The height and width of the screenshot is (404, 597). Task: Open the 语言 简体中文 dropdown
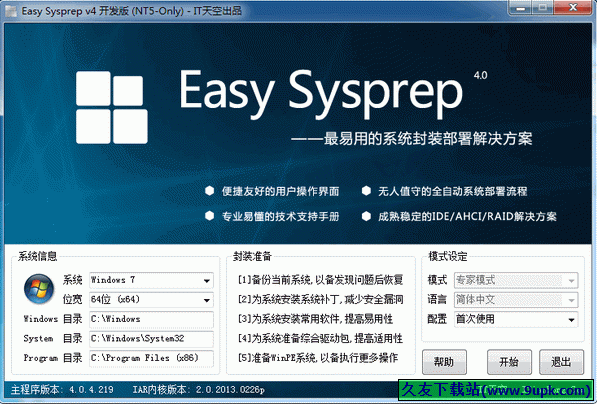click(516, 300)
